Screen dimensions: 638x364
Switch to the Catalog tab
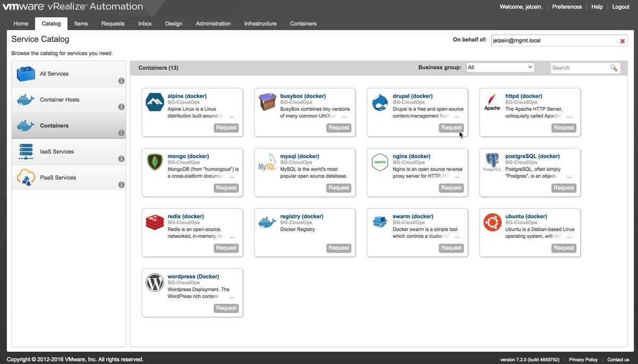51,23
